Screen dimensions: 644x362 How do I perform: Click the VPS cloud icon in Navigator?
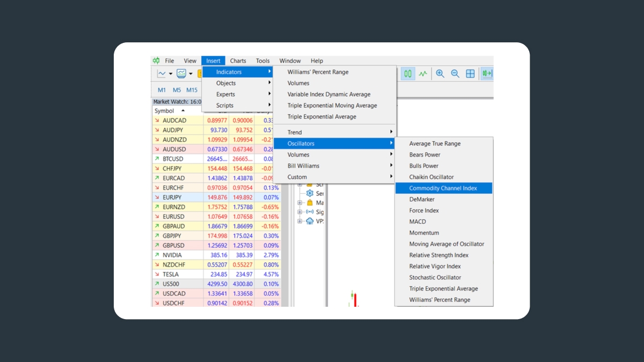pyautogui.click(x=310, y=221)
